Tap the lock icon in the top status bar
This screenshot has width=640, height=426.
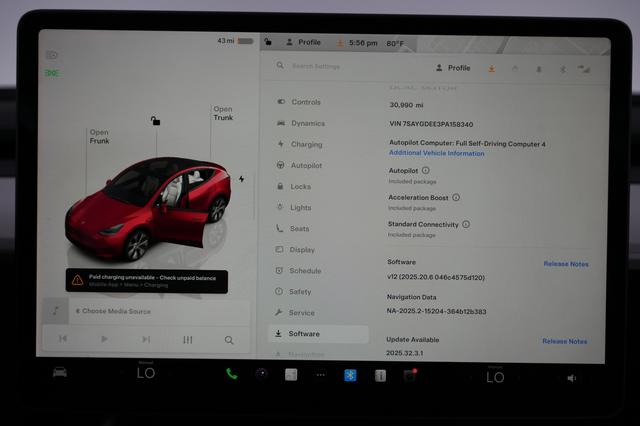click(268, 41)
